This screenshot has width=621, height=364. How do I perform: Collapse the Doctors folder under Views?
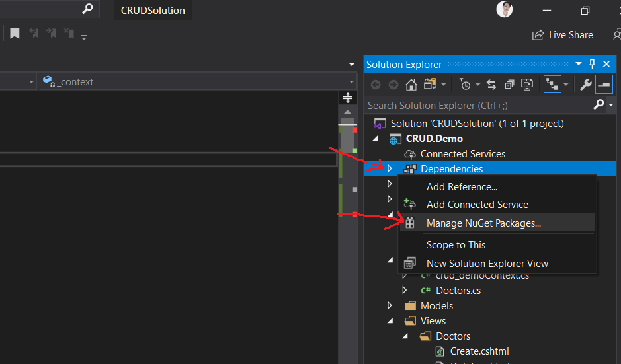(405, 336)
